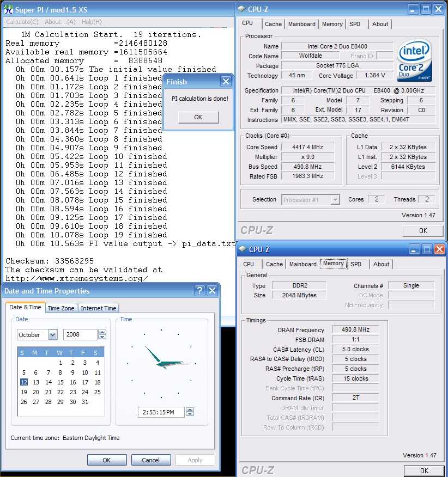Select day 25 in the calendar
The image size is (448, 477).
[98, 392]
